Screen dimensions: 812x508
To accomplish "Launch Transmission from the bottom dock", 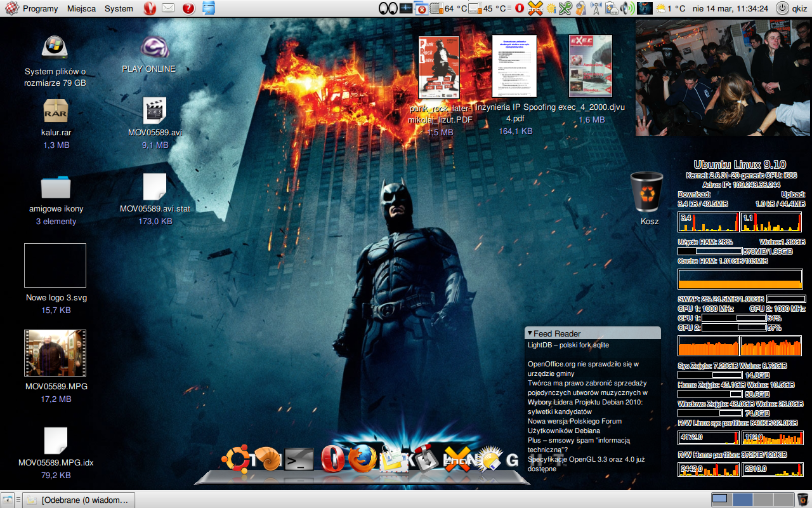I will tap(427, 457).
